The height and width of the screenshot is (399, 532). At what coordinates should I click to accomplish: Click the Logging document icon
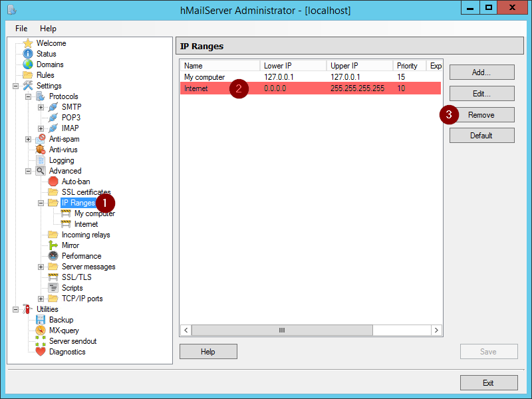point(41,160)
